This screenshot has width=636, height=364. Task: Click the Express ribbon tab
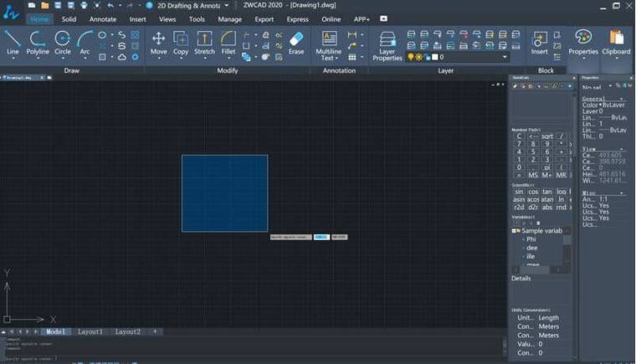[297, 19]
